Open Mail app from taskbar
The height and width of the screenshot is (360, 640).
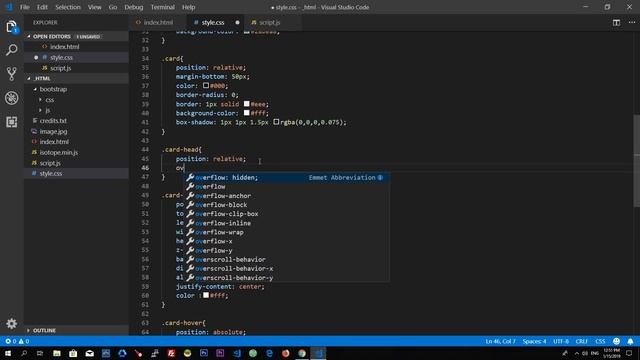click(89, 353)
